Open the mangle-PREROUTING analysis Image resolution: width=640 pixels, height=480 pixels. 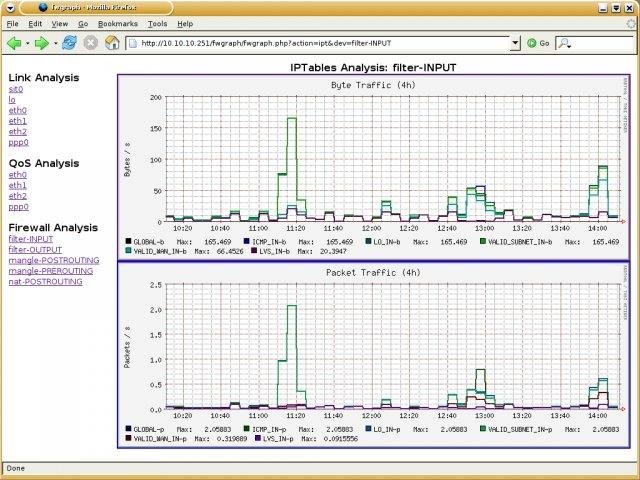51,271
